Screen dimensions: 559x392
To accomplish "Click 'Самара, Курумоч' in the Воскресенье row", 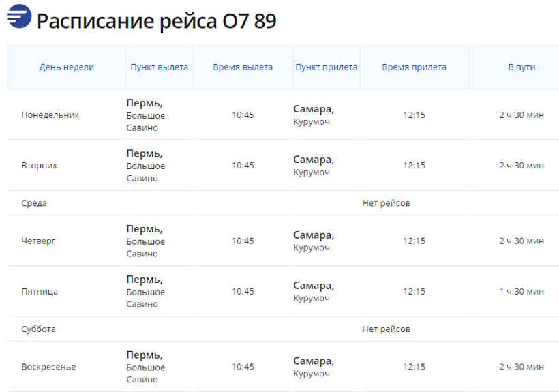I will click(314, 367).
